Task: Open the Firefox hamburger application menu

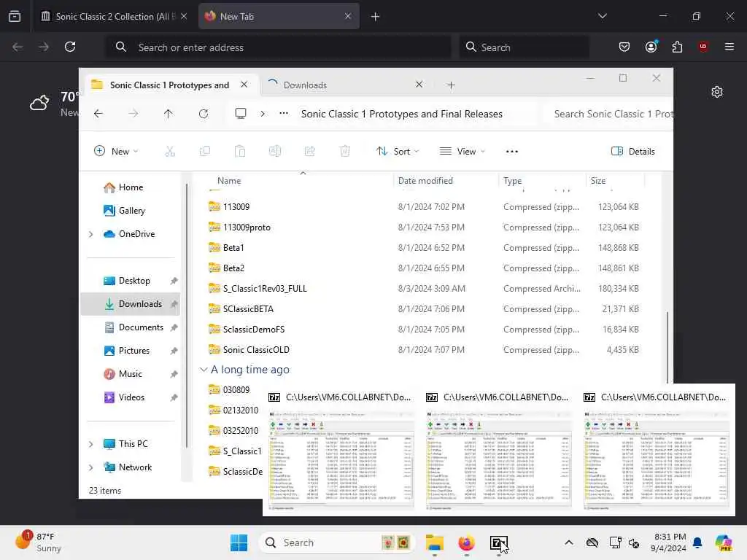Action: coord(729,47)
